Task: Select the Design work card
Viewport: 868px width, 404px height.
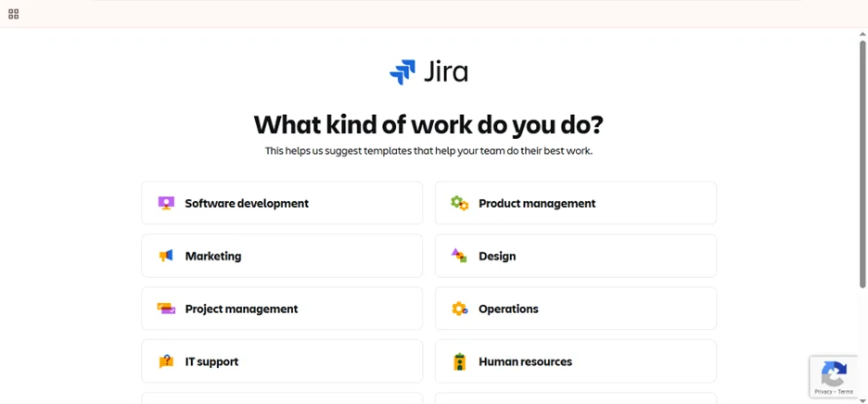Action: [x=576, y=256]
